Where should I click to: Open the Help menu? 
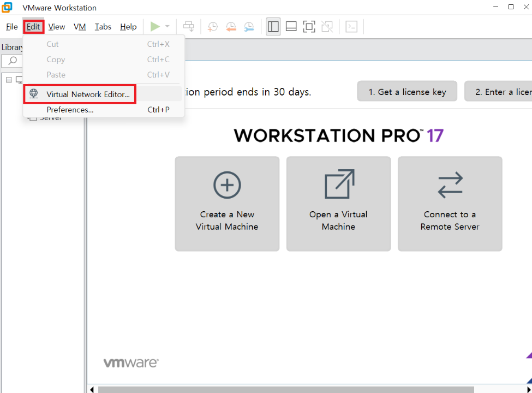click(128, 26)
